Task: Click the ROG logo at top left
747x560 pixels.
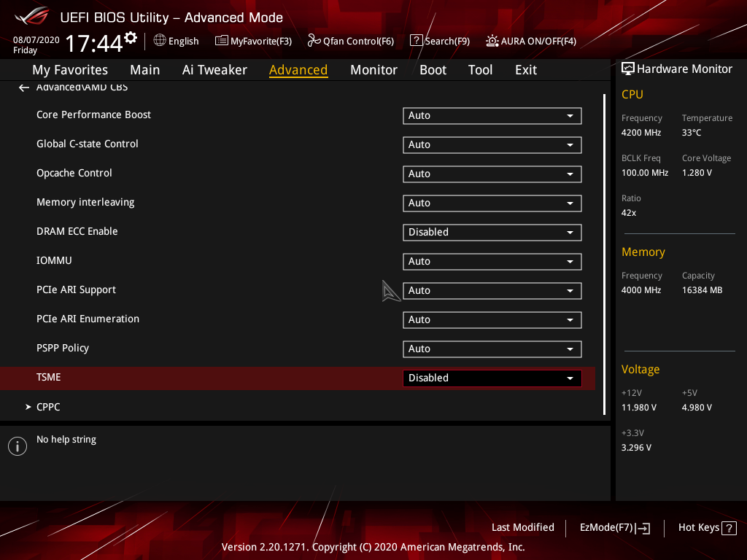Action: coord(31,16)
